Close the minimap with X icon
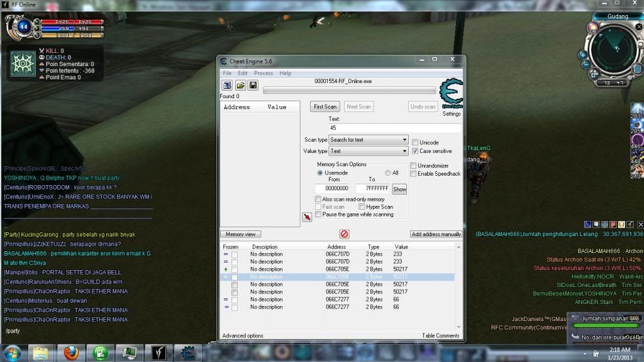Screen dimensions: 644x362 (639, 26)
